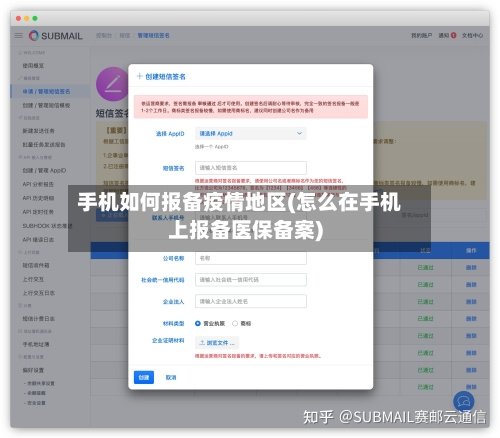Image resolution: width=500 pixels, height=438 pixels.
Task: Close the window using the red button
Action: click(18, 18)
